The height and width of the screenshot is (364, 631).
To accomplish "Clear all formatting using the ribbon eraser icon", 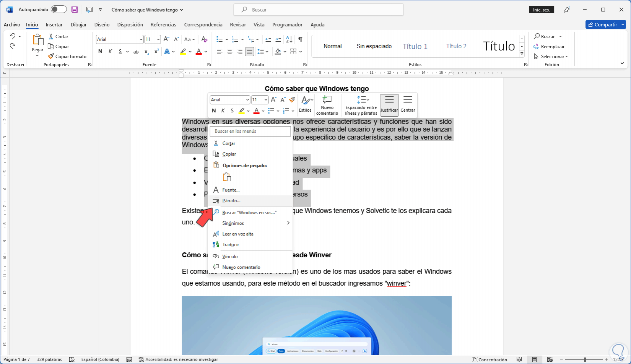I will pyautogui.click(x=204, y=39).
